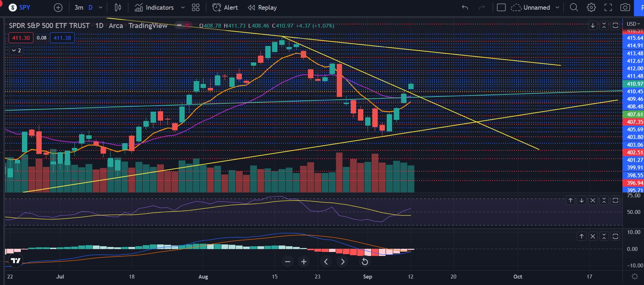Click the red 402.51 price label
The height and width of the screenshot is (285, 644).
click(633, 152)
